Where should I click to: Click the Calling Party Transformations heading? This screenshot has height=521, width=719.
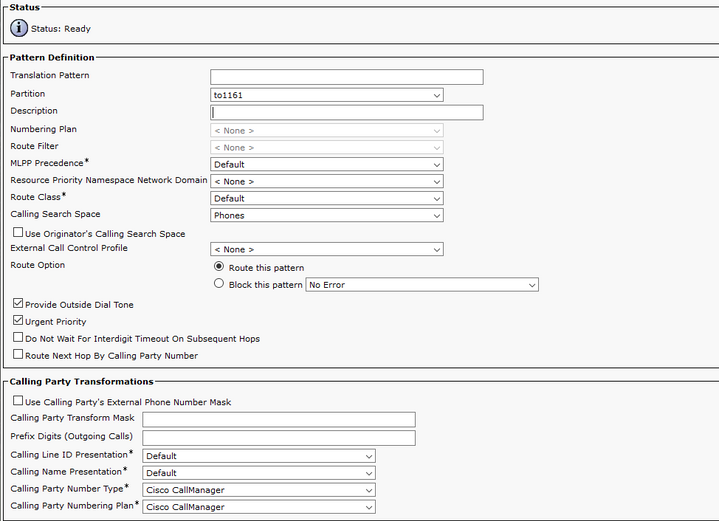(x=81, y=382)
